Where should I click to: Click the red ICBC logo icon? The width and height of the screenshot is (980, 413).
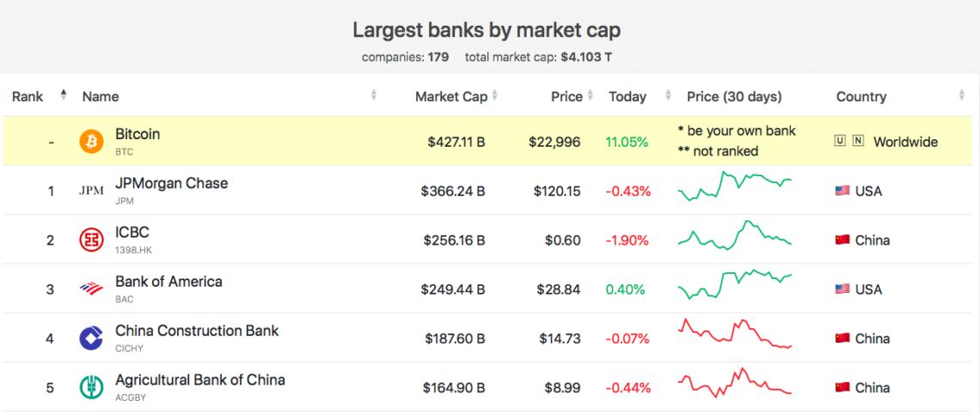[91, 240]
